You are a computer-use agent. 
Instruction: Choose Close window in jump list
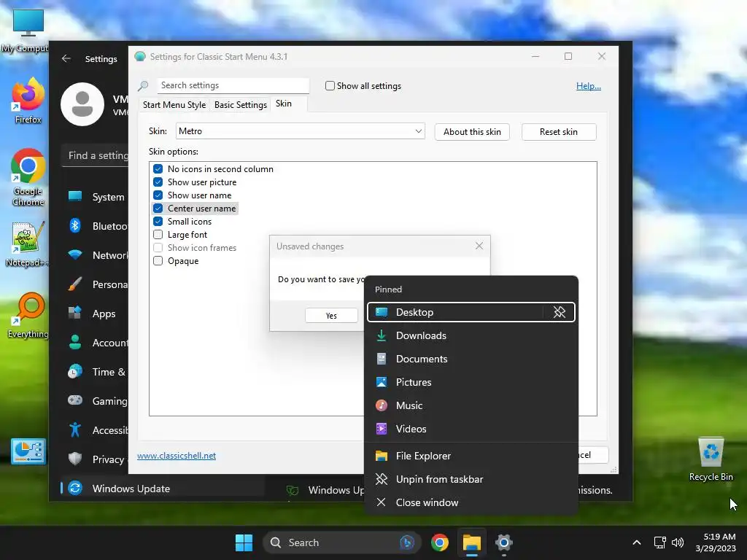471,502
